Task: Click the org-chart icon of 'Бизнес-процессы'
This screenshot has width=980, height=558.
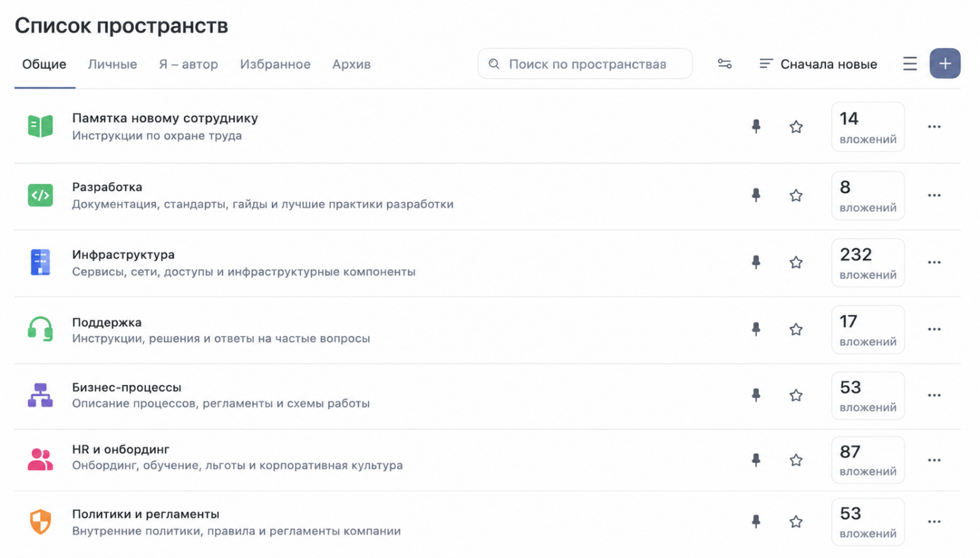Action: (x=40, y=395)
